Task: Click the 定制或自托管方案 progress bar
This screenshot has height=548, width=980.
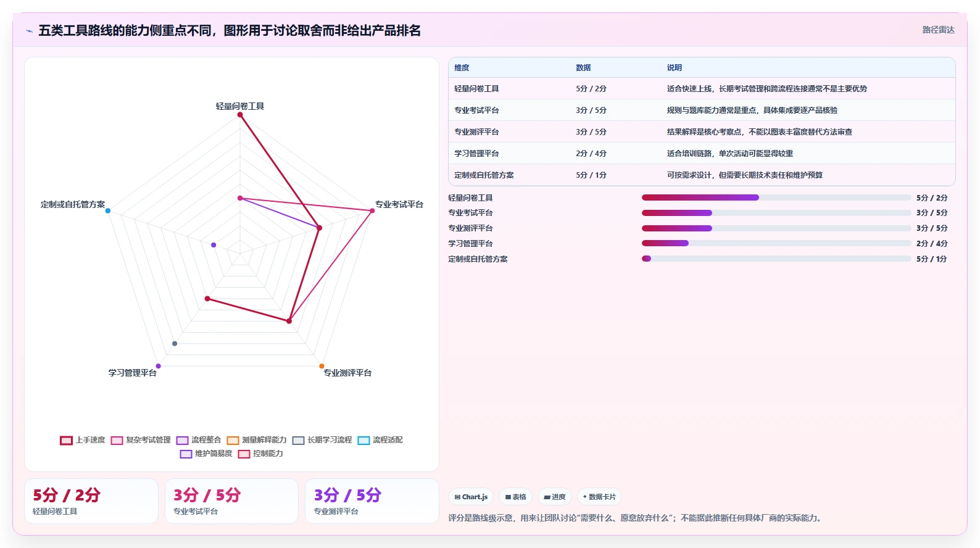Action: [776, 259]
